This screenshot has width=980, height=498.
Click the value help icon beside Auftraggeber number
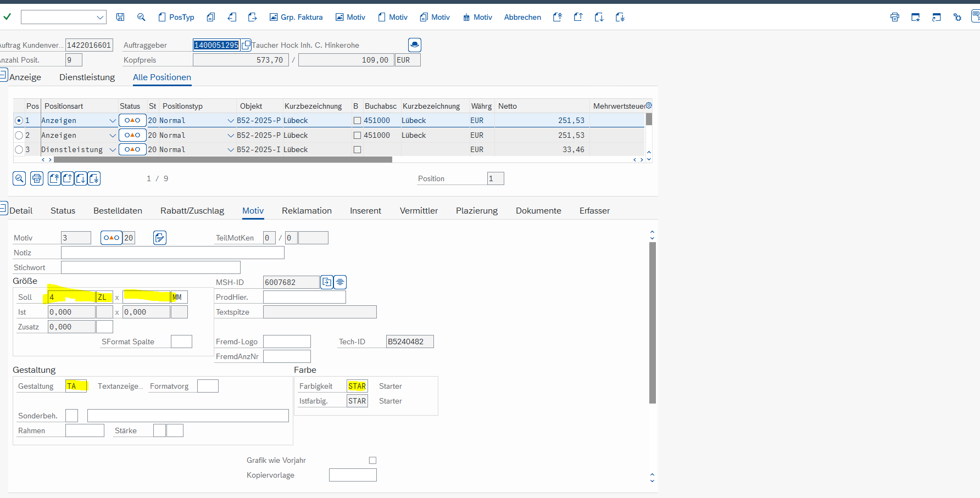246,45
